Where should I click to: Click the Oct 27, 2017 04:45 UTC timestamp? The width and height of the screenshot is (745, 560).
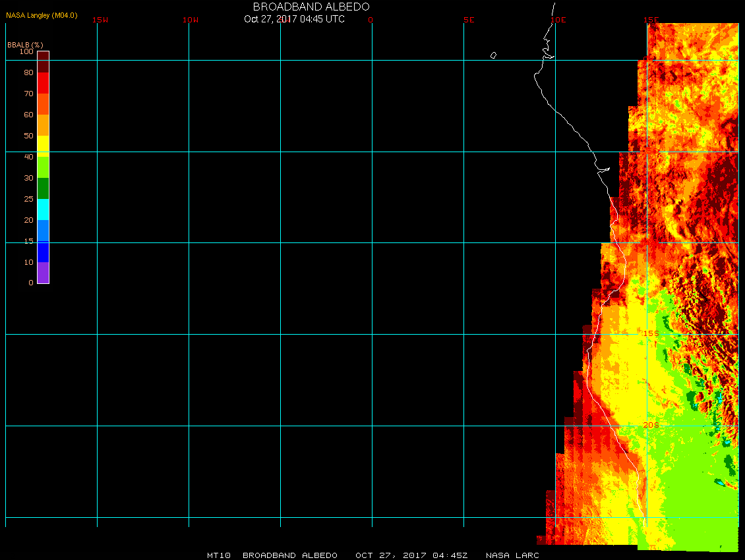coord(294,19)
